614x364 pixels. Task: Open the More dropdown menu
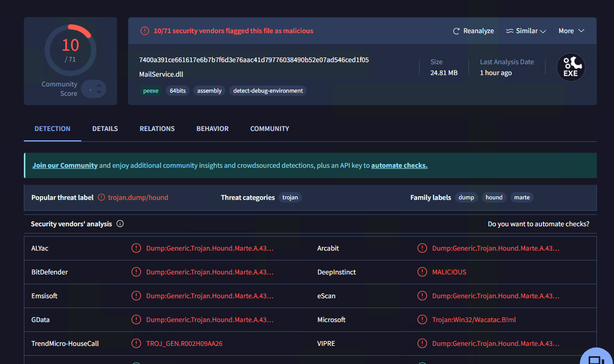[x=571, y=31]
